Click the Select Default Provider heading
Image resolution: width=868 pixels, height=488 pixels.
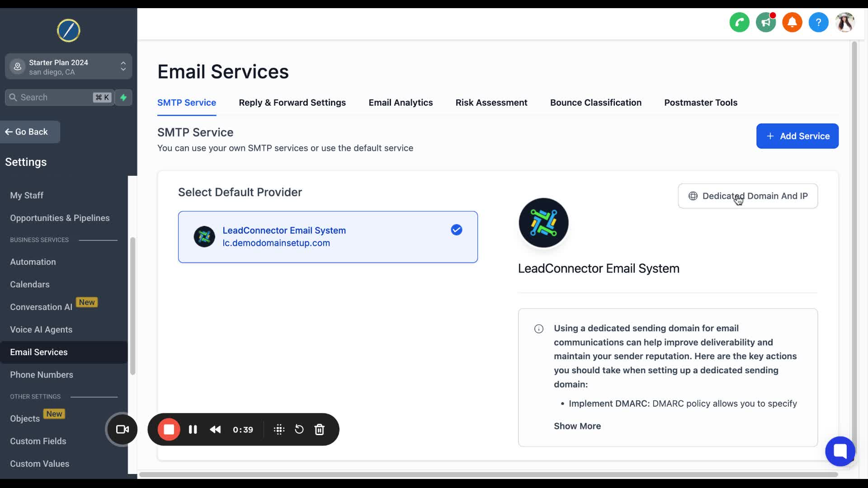point(240,192)
